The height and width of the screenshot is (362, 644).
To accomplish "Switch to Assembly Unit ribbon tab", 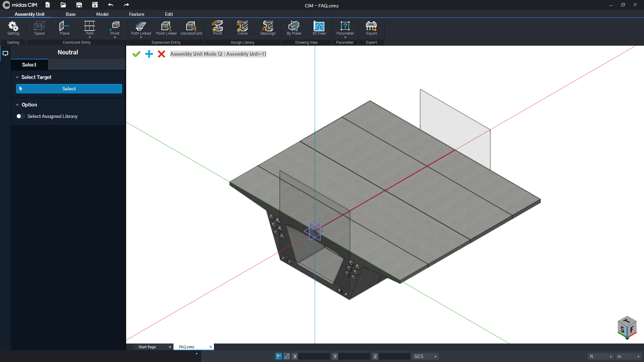I will [x=30, y=14].
